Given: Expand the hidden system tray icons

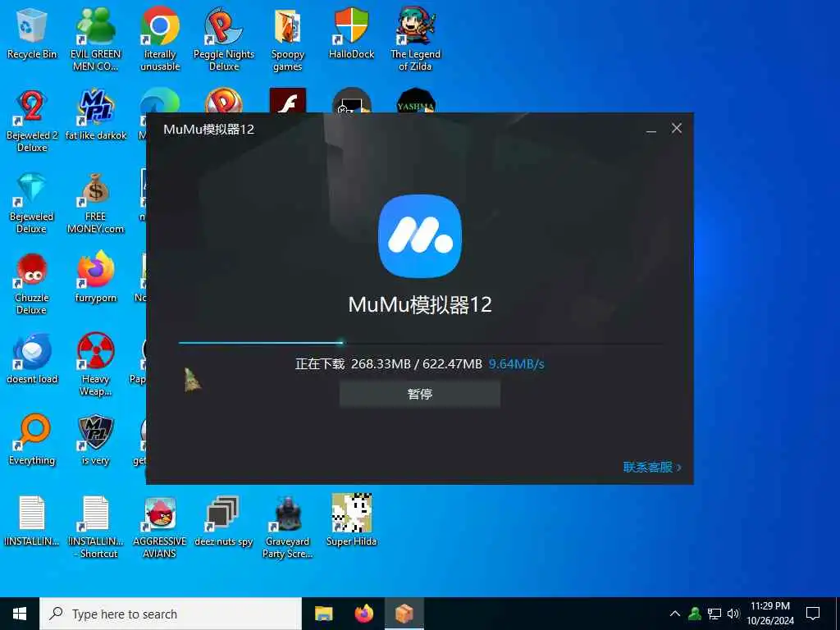Looking at the screenshot, I should (x=675, y=614).
